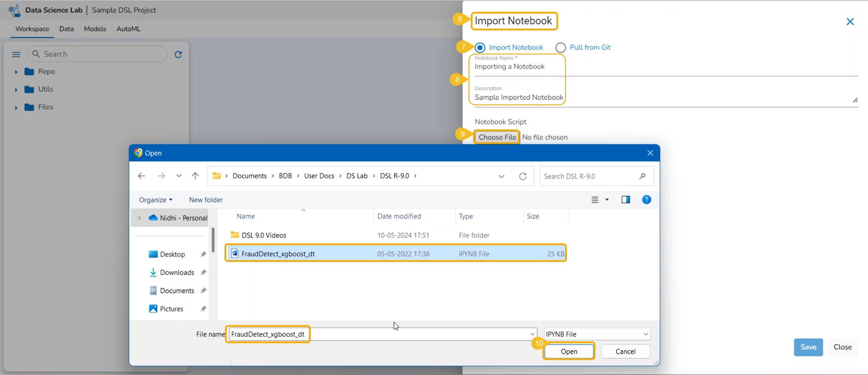Image resolution: width=868 pixels, height=375 pixels.
Task: Switch to the Models tab
Action: [x=95, y=29]
